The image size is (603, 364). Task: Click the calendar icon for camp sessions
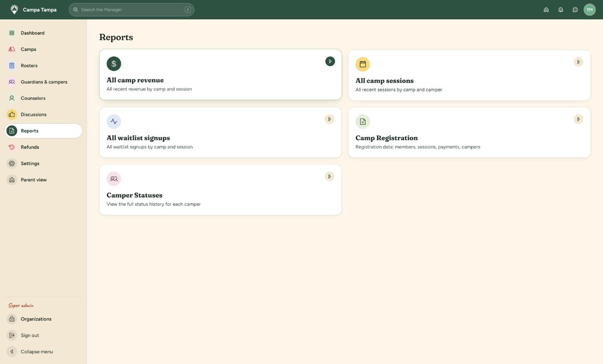[363, 64]
